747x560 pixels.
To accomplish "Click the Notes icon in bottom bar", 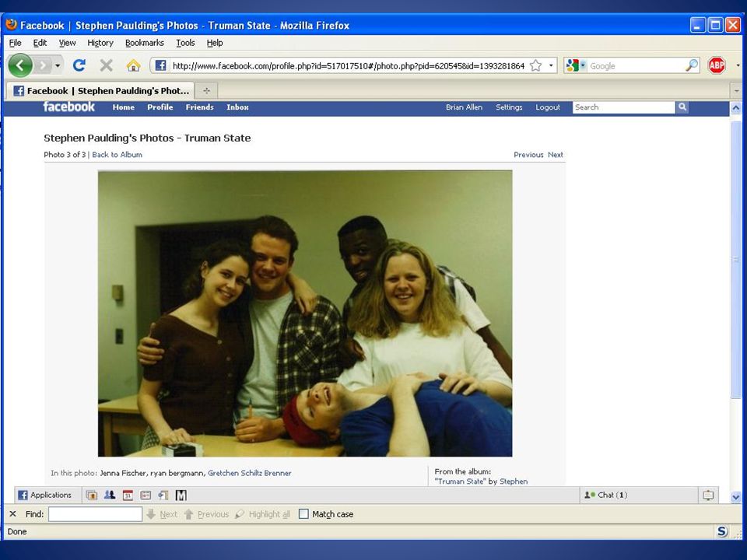I will click(x=146, y=495).
